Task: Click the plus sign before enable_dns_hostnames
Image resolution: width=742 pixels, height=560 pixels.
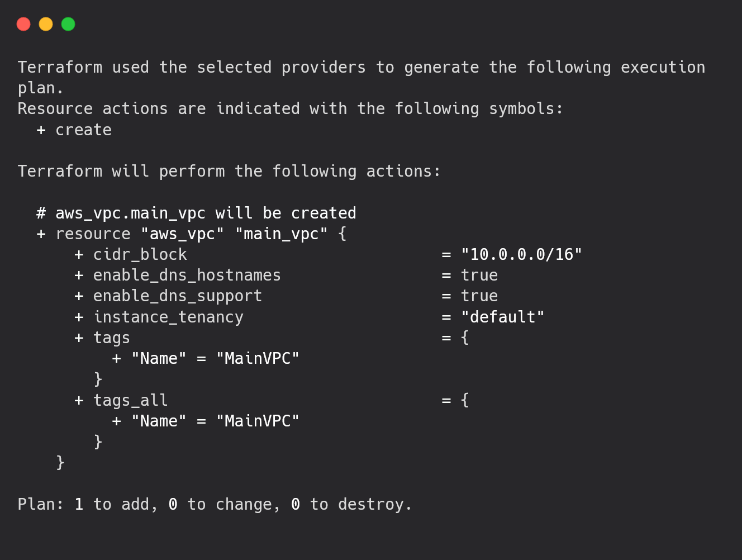Action: tap(79, 276)
